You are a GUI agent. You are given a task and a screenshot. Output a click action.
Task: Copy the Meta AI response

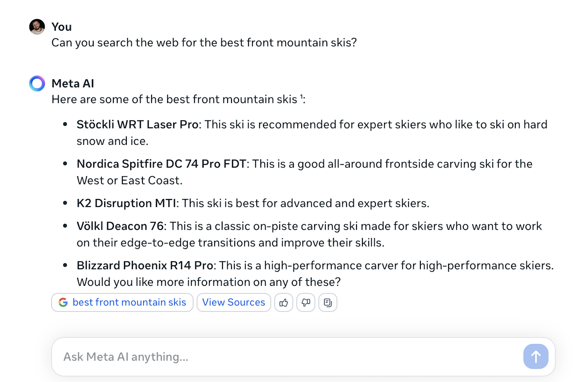coord(328,302)
